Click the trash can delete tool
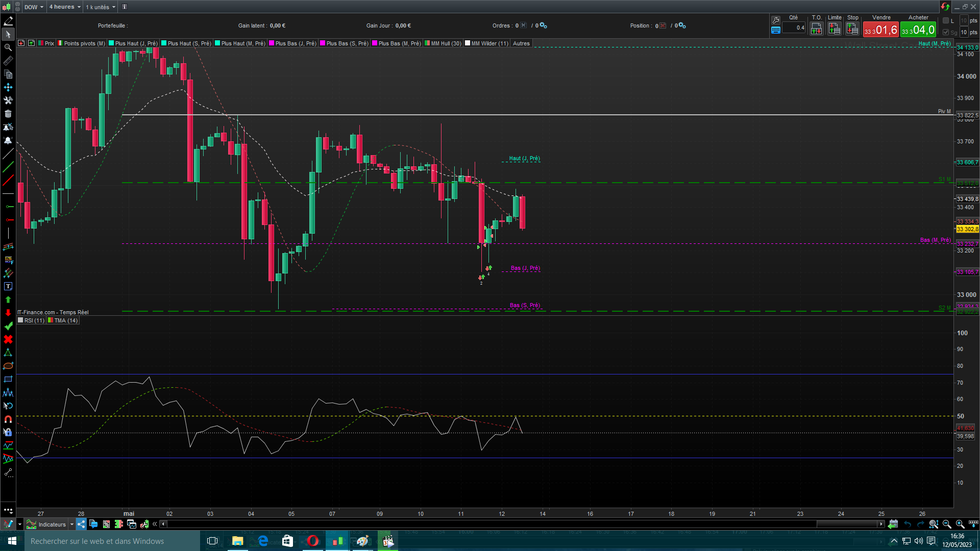Viewport: 980px width, 551px height. click(x=8, y=114)
